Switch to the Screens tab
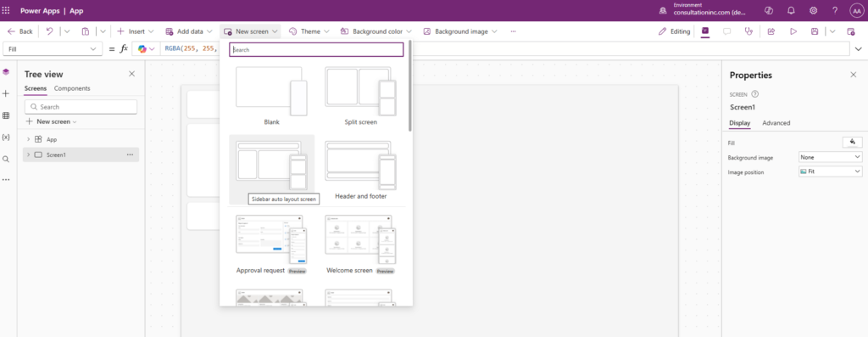868x337 pixels. (36, 88)
